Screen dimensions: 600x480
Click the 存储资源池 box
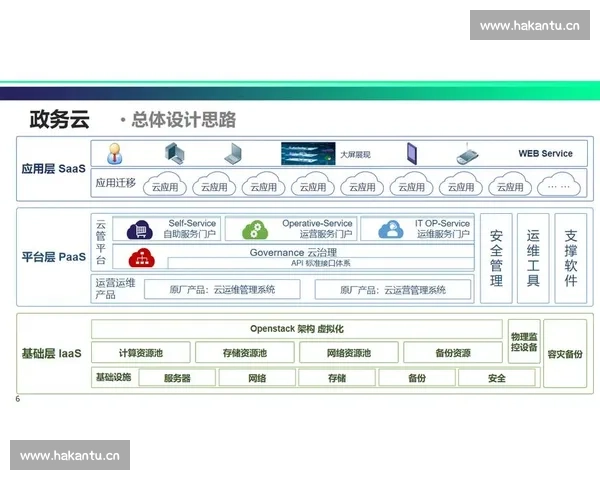(245, 353)
